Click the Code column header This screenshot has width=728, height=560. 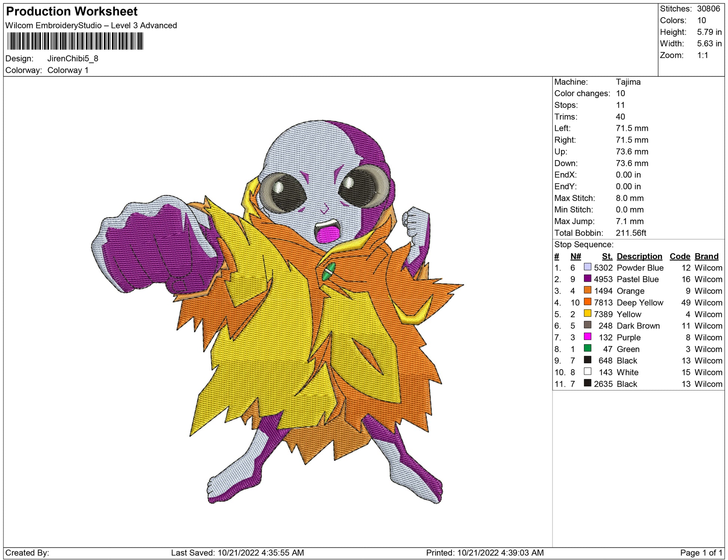coord(679,256)
